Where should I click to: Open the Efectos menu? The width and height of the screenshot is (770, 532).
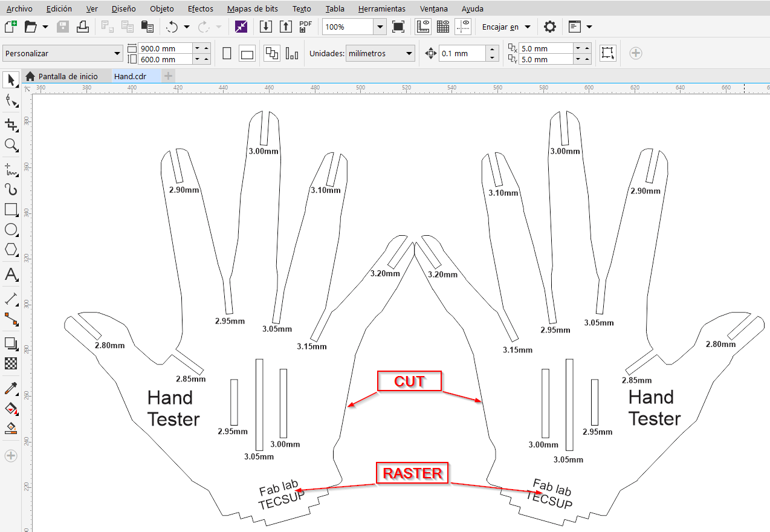click(200, 8)
